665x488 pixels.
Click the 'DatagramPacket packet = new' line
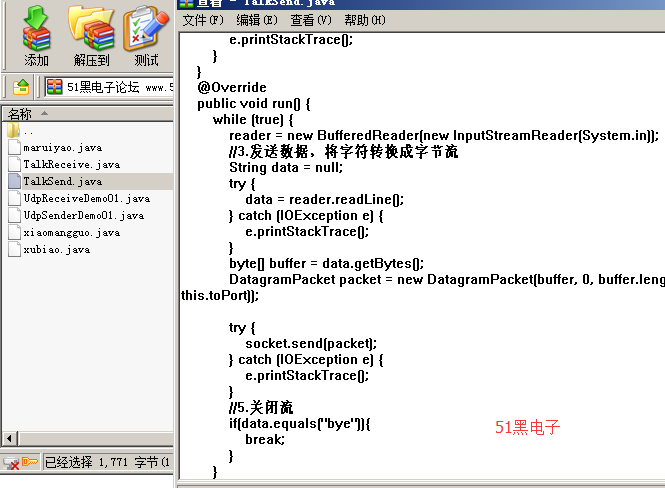click(x=447, y=279)
